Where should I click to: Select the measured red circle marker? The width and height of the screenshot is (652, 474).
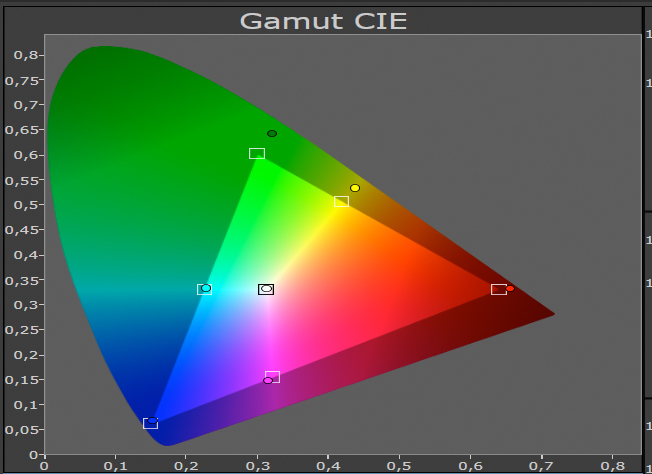(x=510, y=289)
